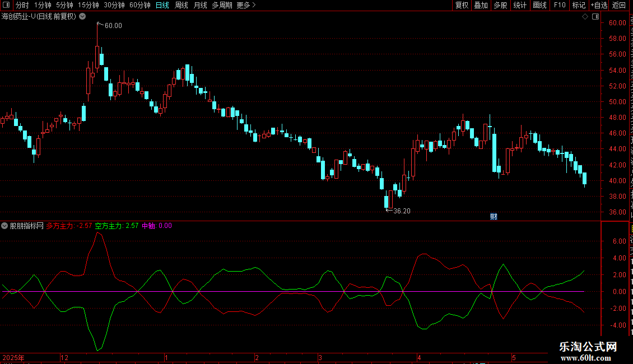Click the 60.00 high price label

click(x=113, y=26)
